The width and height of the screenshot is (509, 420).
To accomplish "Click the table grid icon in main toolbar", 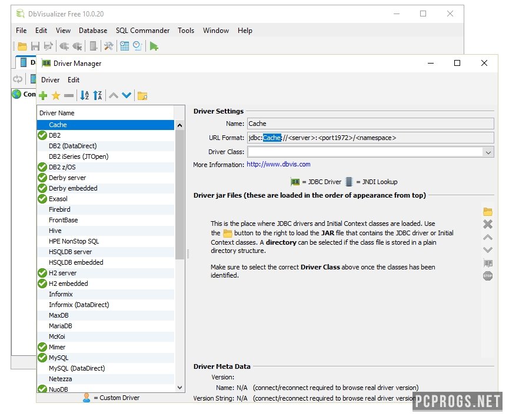I will pos(124,46).
